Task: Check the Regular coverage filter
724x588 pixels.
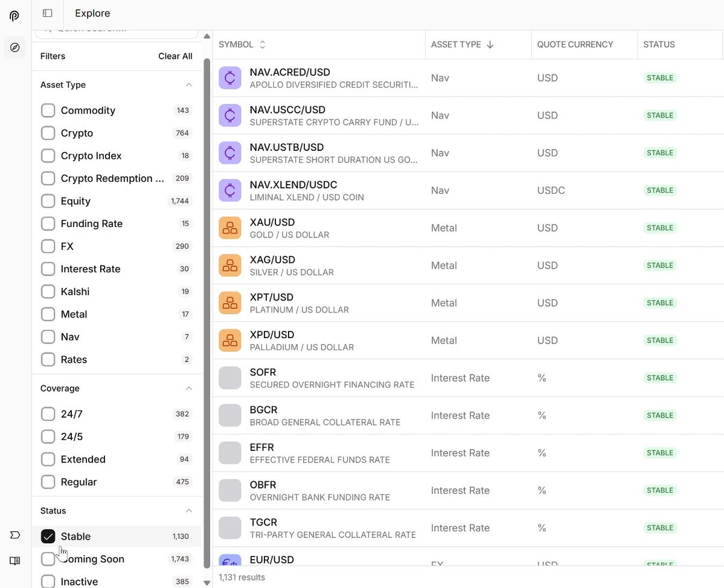Action: tap(48, 482)
